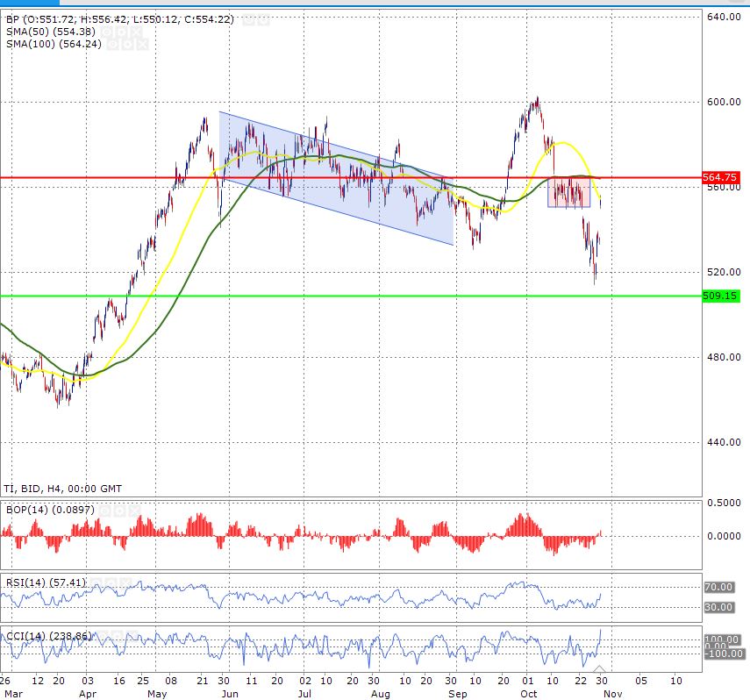Screen dimensions: 750x700
Task: Click the TI, BID, H4, 00:00 GMT label
Action: (x=62, y=489)
